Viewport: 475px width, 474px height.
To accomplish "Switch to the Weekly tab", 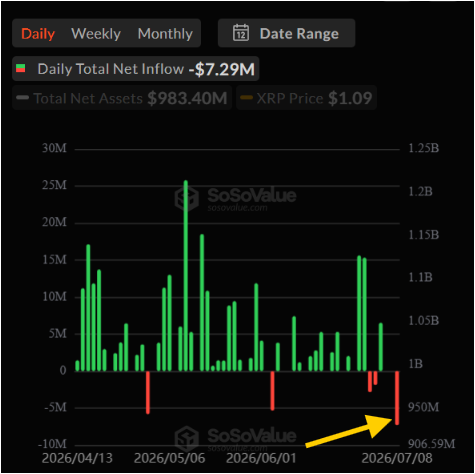I will (96, 34).
